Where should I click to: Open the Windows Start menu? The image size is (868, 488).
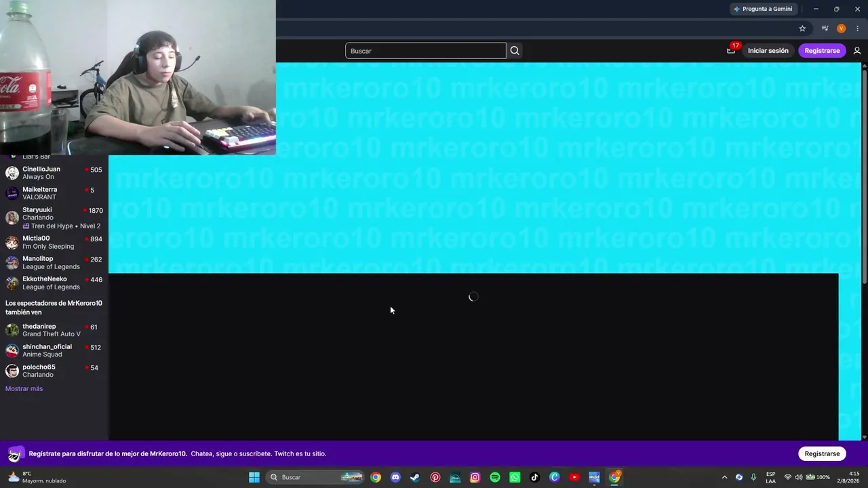click(254, 477)
